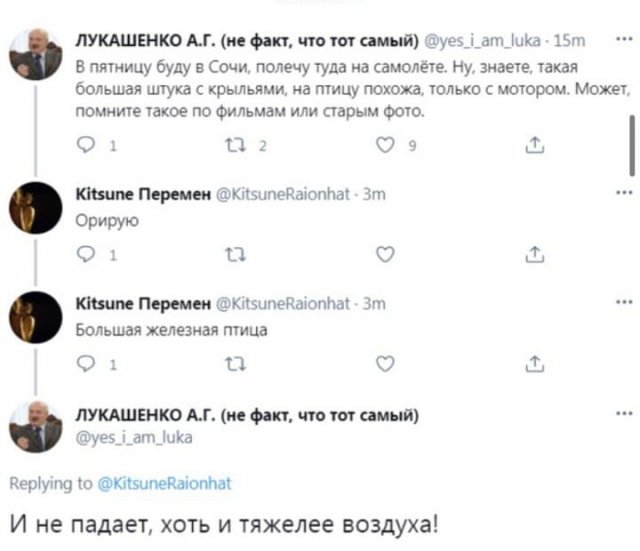Open the @yes_i_am_luka handle in the last tweet

point(119,436)
